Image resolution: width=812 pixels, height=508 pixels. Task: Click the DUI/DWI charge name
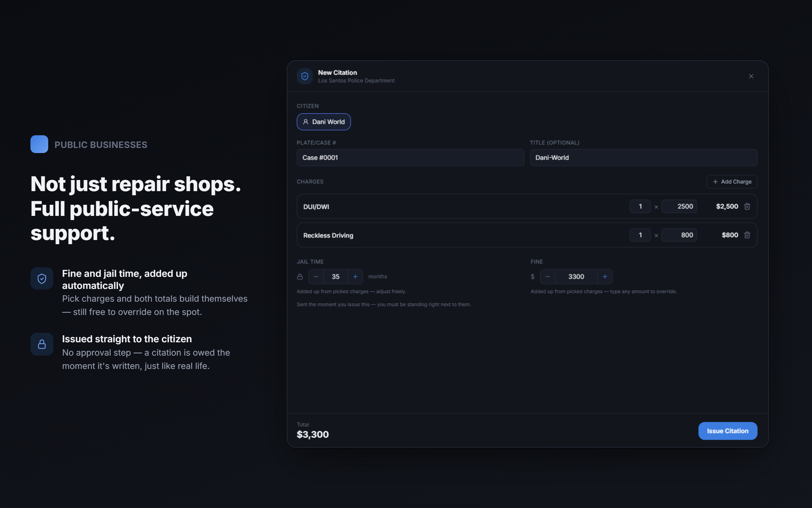(316, 207)
